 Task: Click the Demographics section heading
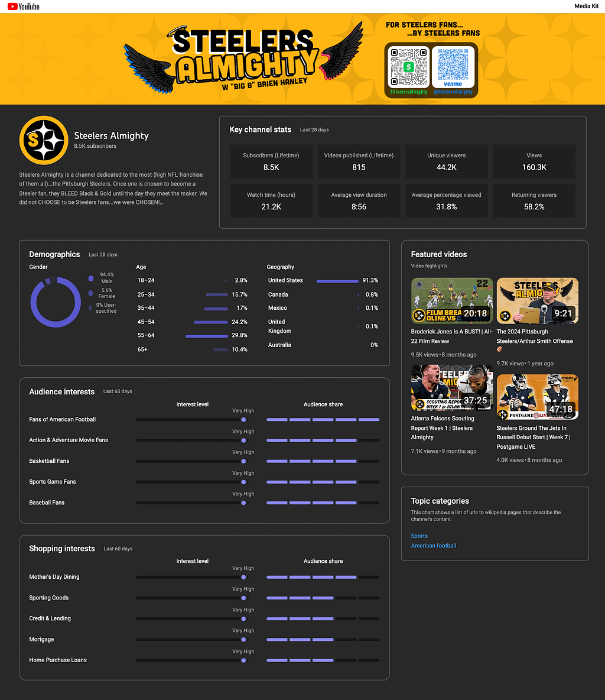pos(54,254)
